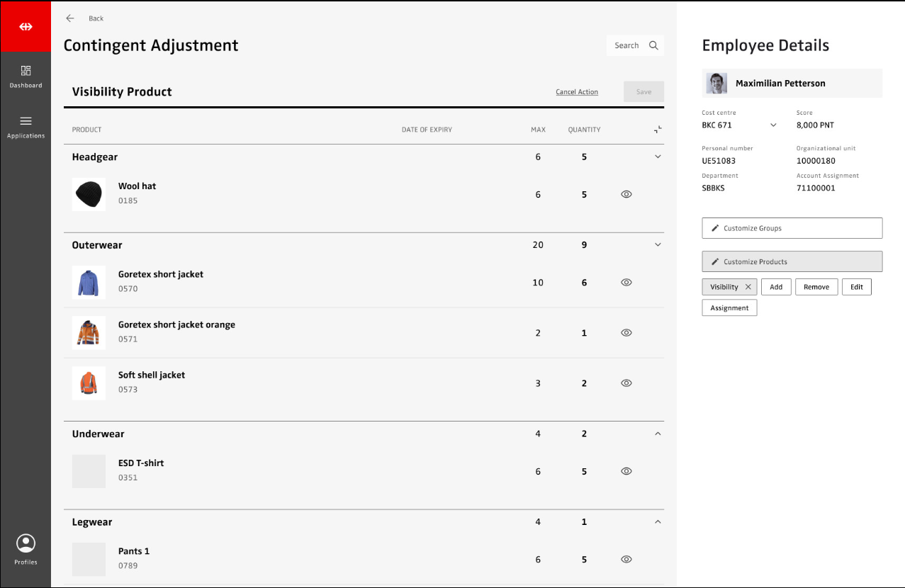Open the Dashboard from the sidebar
This screenshot has height=588, width=905.
pyautogui.click(x=26, y=77)
